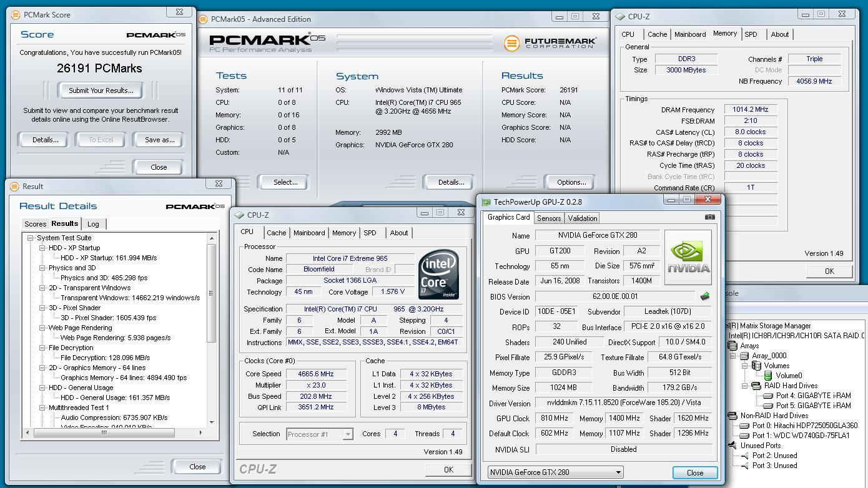Click the PCMark Score window title icon

pos(16,14)
